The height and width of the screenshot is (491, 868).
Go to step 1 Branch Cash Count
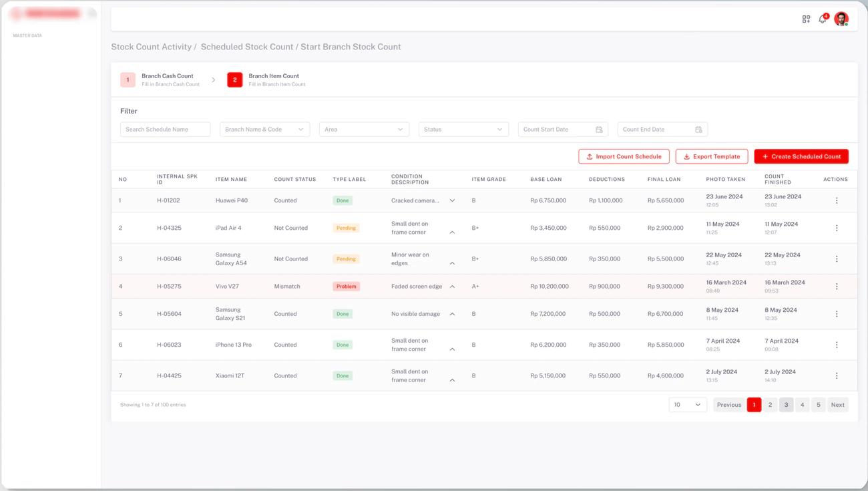pyautogui.click(x=161, y=79)
